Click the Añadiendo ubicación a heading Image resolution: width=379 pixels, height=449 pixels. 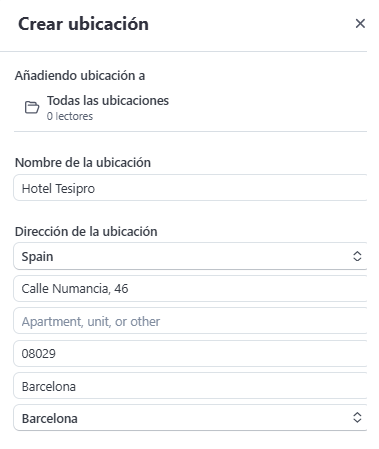point(80,76)
